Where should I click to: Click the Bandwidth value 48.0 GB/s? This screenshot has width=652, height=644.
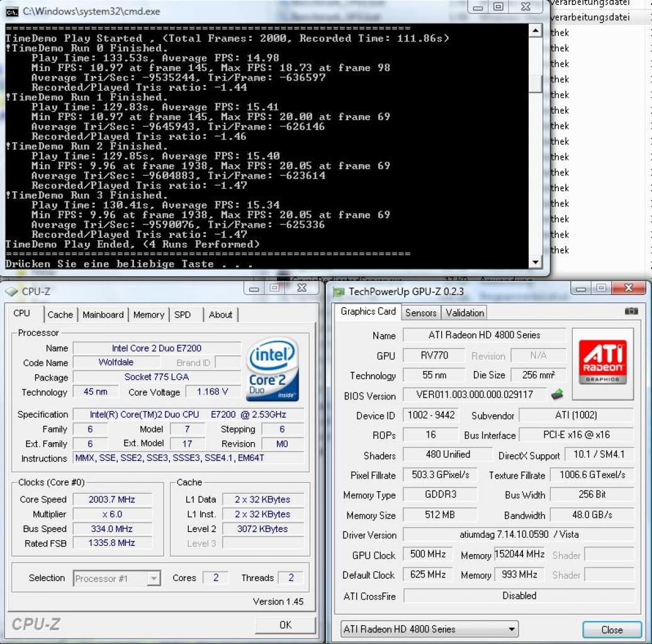[x=592, y=515]
